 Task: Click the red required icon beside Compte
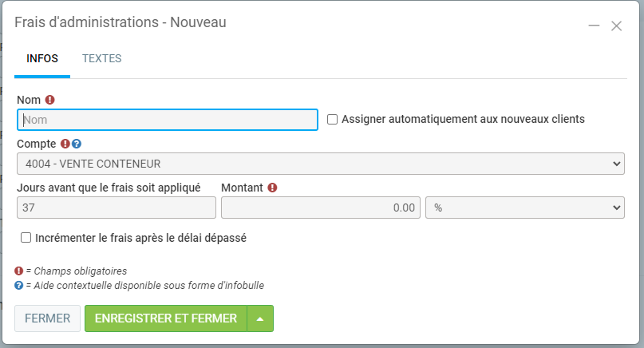click(65, 144)
